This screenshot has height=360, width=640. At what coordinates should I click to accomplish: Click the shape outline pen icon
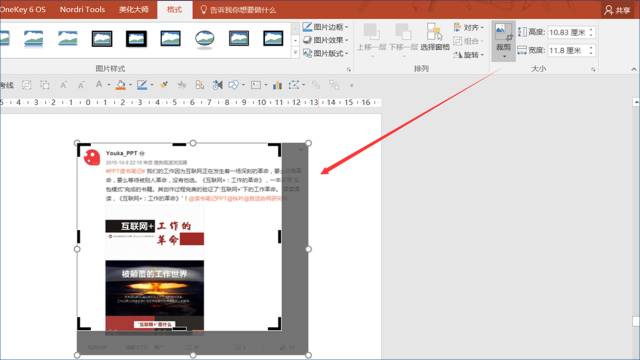click(142, 85)
